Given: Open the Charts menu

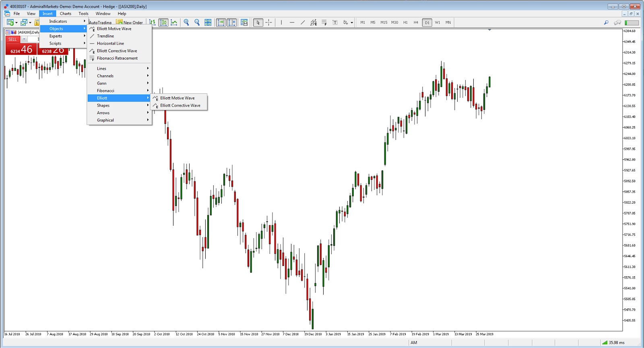Looking at the screenshot, I should click(66, 14).
